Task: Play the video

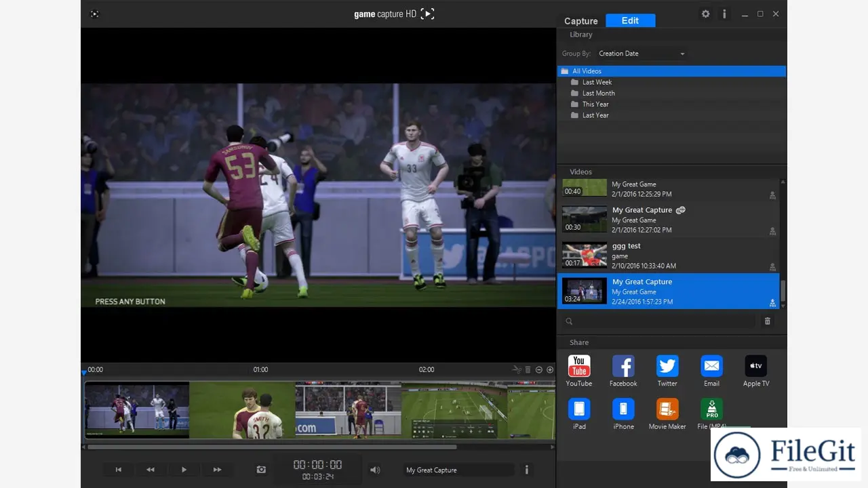Action: [184, 469]
